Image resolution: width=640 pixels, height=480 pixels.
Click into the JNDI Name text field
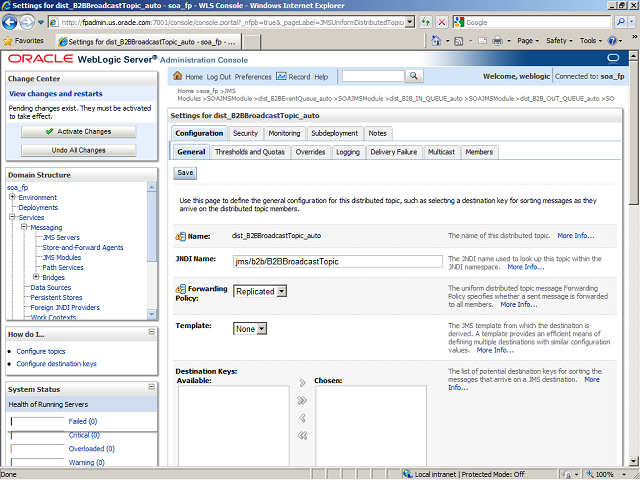tap(336, 261)
